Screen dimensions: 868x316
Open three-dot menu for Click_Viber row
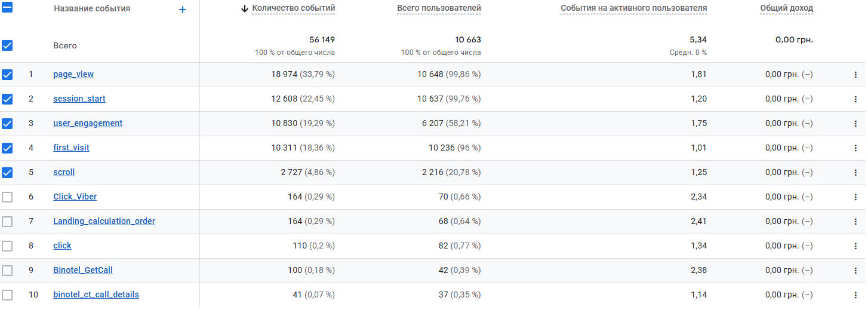pyautogui.click(x=855, y=197)
